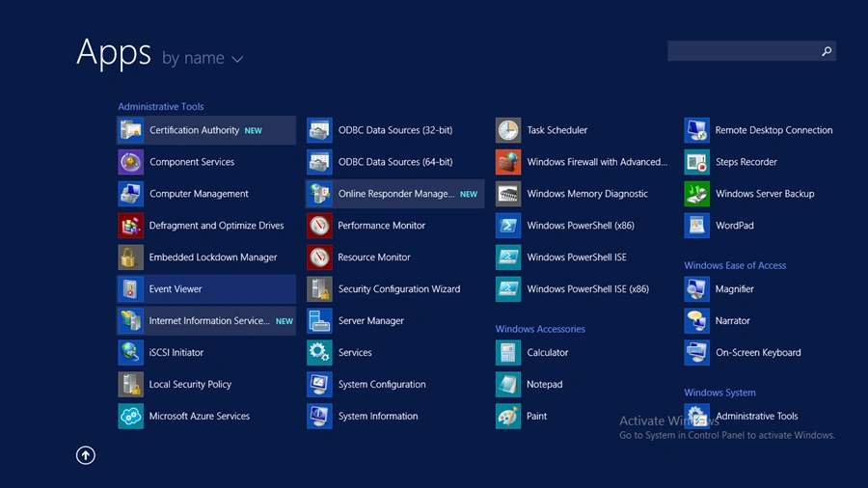Open the Calculator icon
The image size is (868, 488).
coord(508,352)
